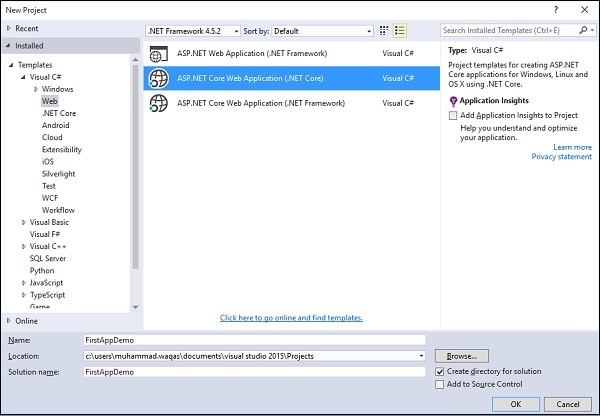Open the .NET Framework 4.5.2 version dropdown
Image resolution: width=600 pixels, height=416 pixels.
click(193, 31)
